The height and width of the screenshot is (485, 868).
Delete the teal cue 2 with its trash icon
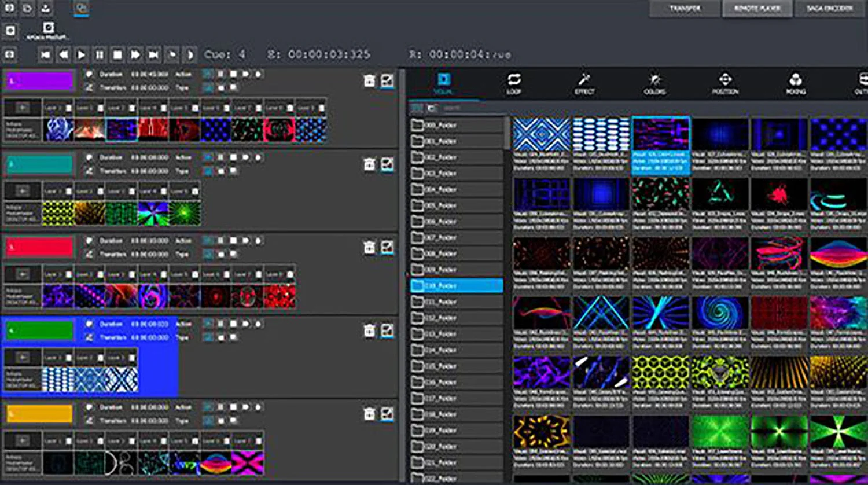[369, 164]
